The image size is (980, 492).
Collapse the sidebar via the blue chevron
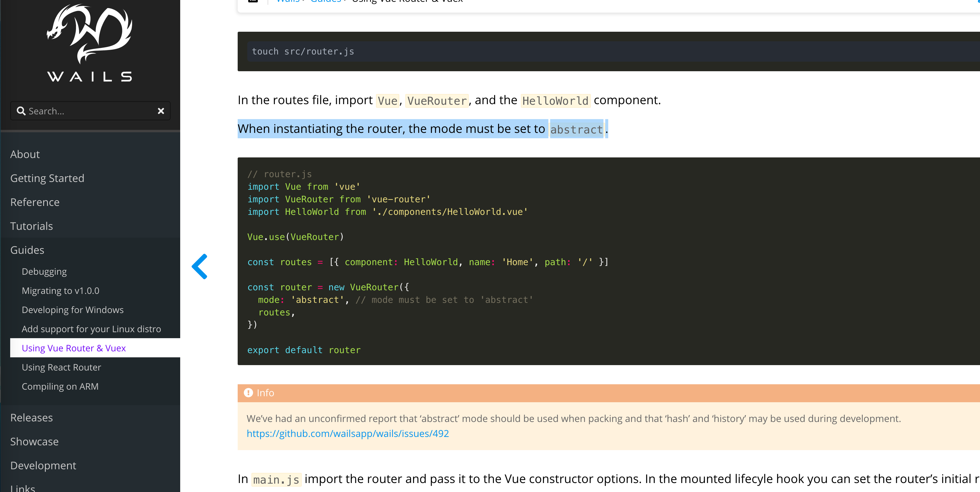(x=200, y=266)
